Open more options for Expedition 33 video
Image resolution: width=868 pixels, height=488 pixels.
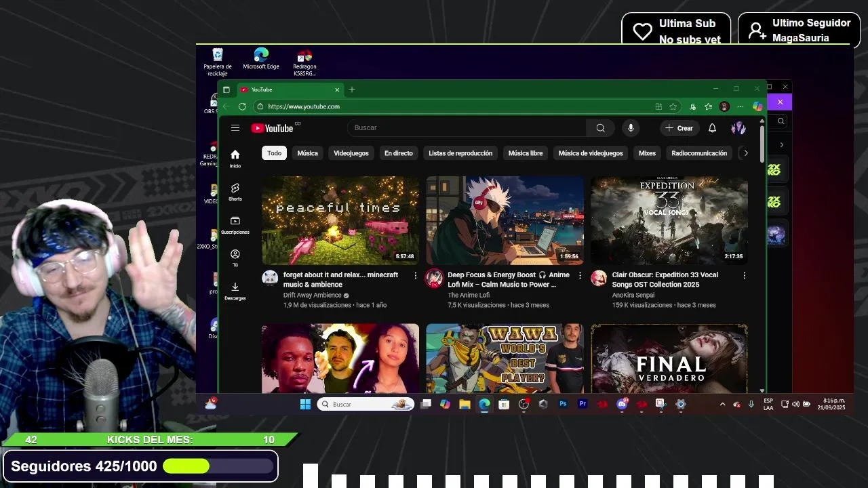pos(744,275)
